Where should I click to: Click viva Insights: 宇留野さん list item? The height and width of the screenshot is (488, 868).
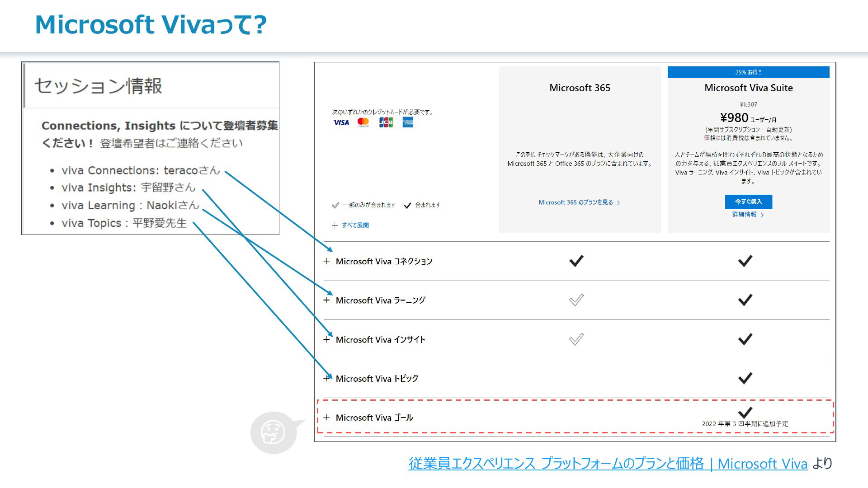128,188
